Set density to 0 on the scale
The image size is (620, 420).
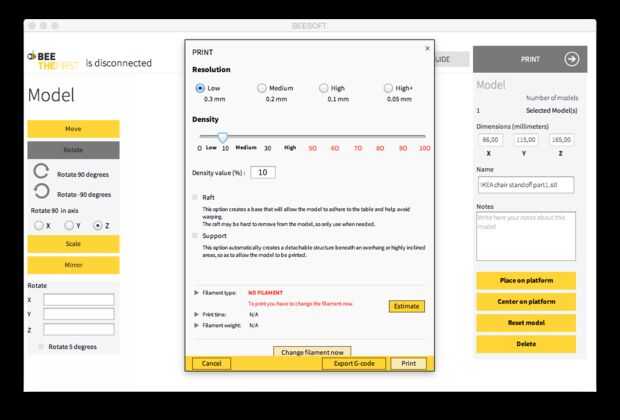tap(199, 148)
